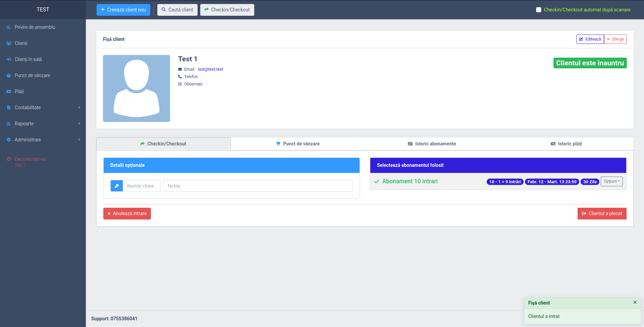Expand the Administrare sidebar menu

click(x=43, y=140)
